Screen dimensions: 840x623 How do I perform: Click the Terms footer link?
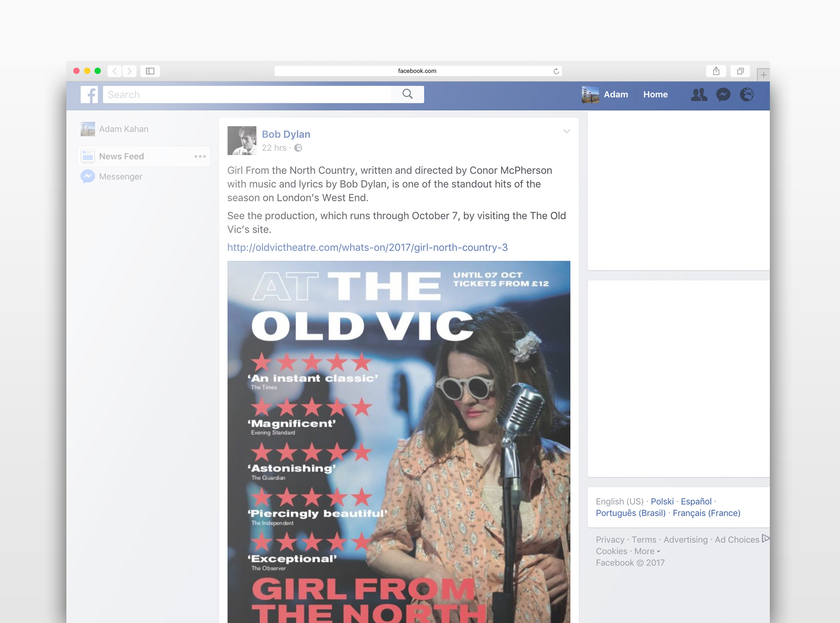point(644,540)
